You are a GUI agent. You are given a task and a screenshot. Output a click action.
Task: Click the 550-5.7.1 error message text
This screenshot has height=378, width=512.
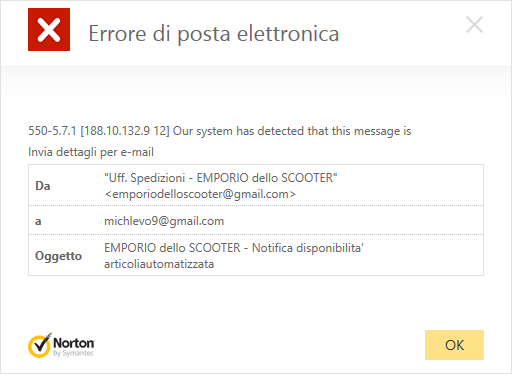coord(220,131)
